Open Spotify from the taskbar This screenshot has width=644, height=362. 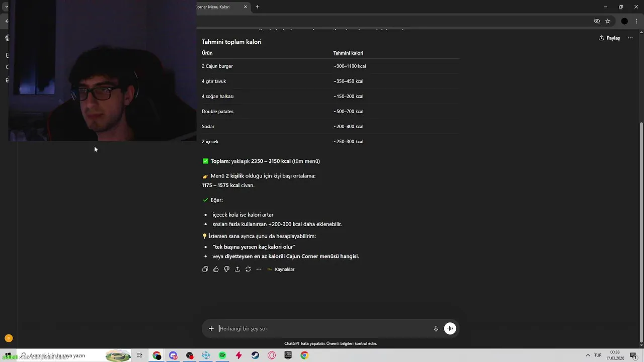222,355
